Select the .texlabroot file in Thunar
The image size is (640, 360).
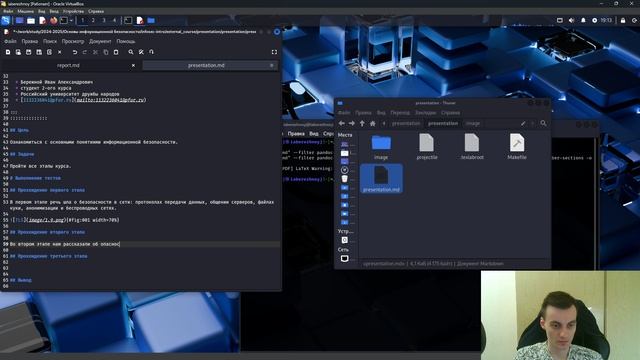tap(472, 147)
